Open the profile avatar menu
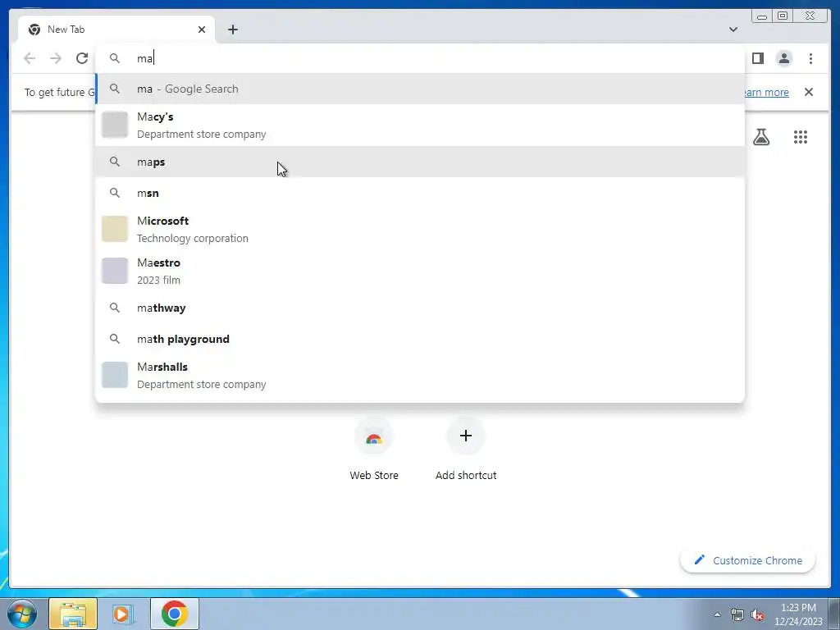This screenshot has width=840, height=630. 783,58
